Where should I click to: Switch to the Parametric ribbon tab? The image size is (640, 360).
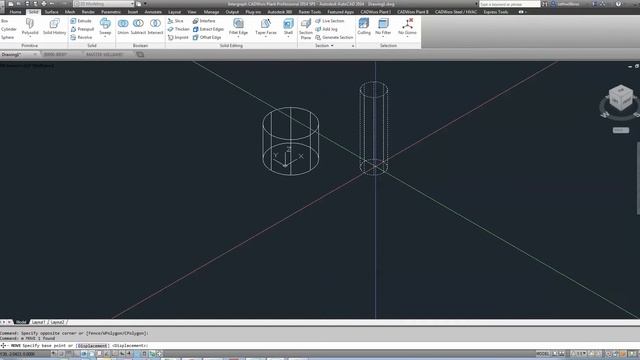pyautogui.click(x=111, y=12)
